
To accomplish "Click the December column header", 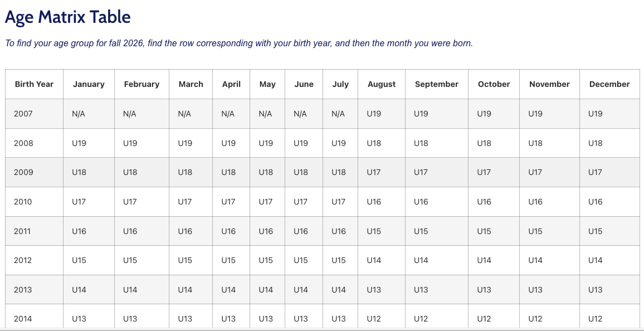I will click(609, 84).
